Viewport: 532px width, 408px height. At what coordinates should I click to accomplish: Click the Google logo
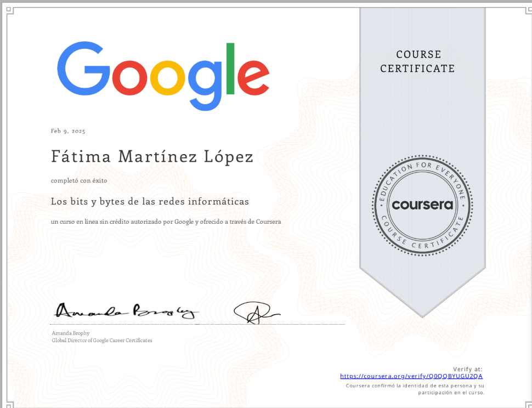163,76
